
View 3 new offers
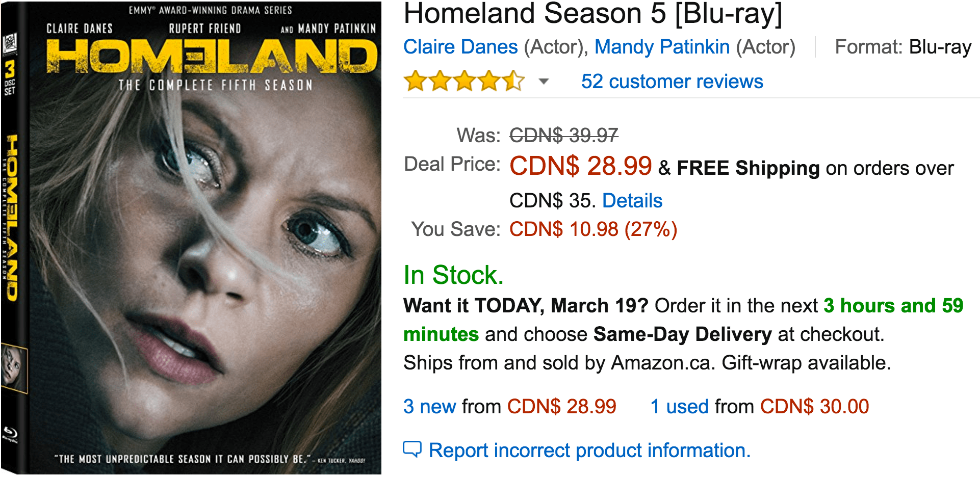pos(429,407)
